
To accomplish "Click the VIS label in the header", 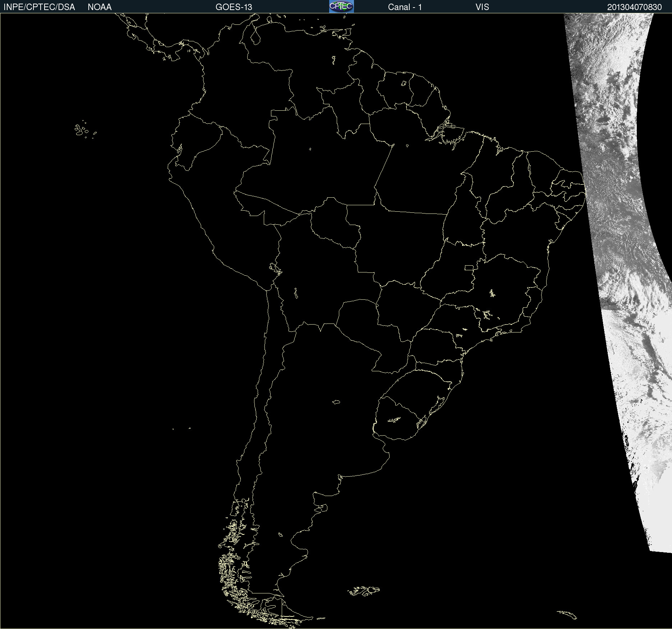I will [482, 7].
